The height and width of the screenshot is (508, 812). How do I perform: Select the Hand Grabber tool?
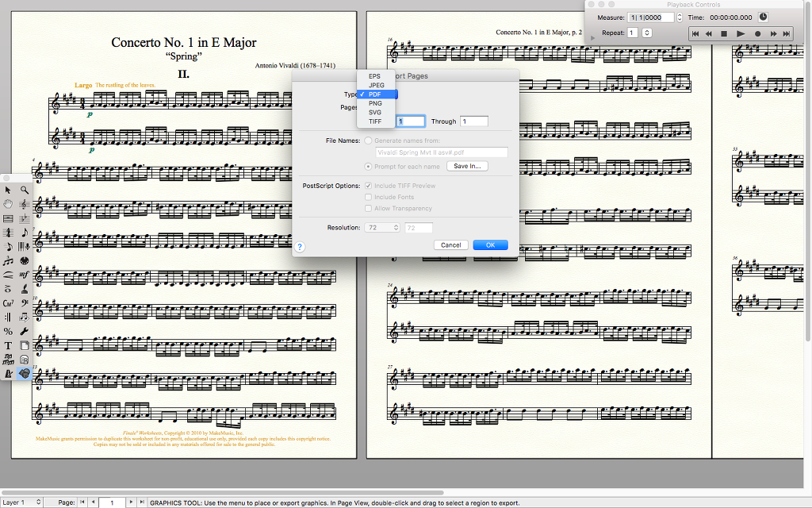tap(8, 204)
